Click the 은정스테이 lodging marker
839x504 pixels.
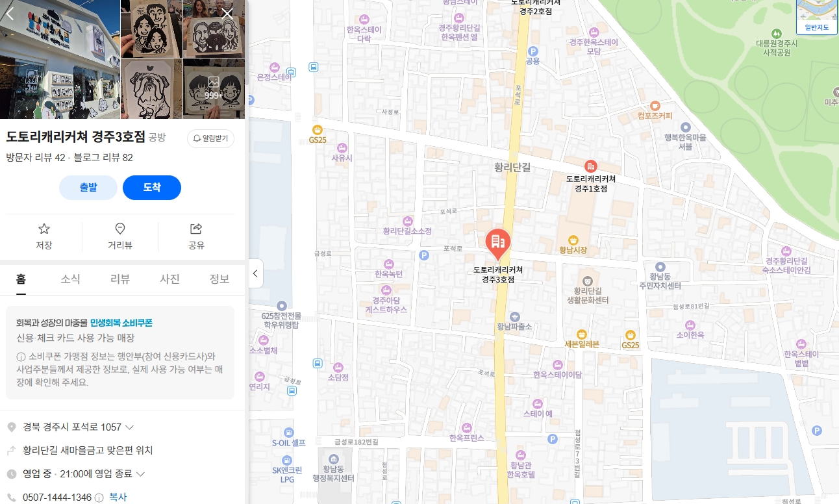click(x=274, y=67)
